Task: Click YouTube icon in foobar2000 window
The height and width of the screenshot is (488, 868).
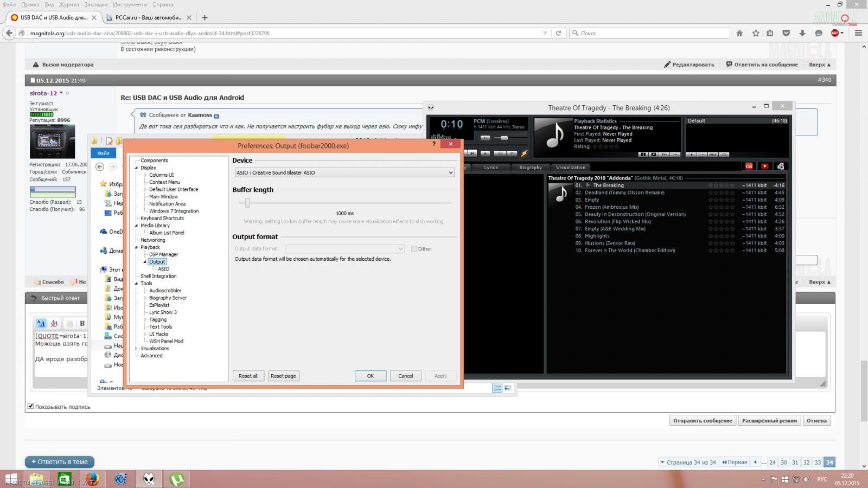Action: click(765, 166)
